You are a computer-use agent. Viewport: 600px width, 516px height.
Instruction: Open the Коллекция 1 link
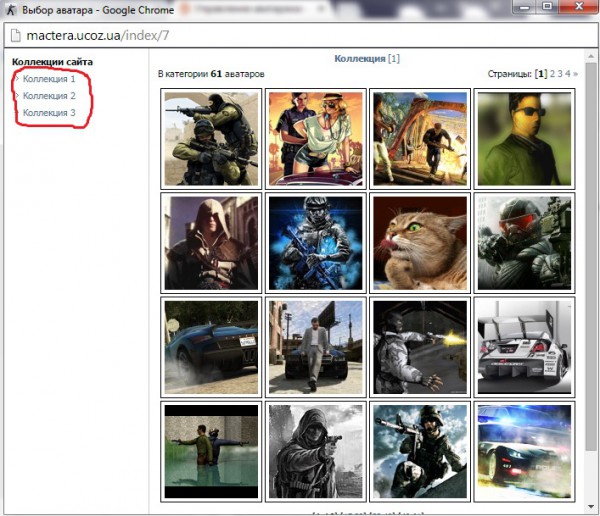[x=49, y=79]
